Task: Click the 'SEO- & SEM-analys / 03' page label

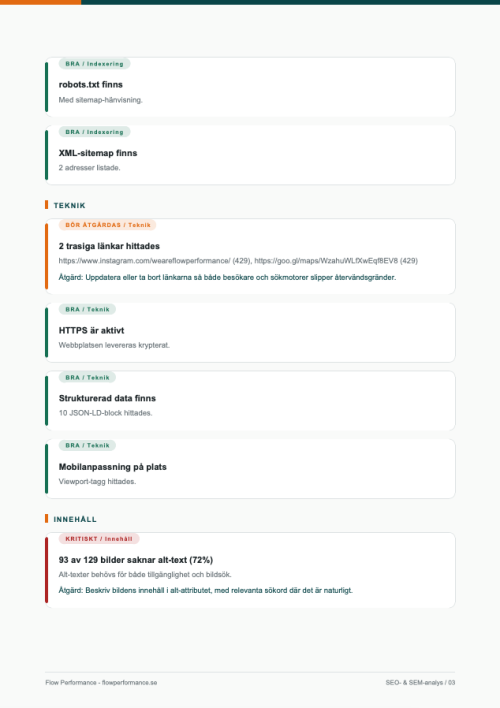Action: click(420, 683)
